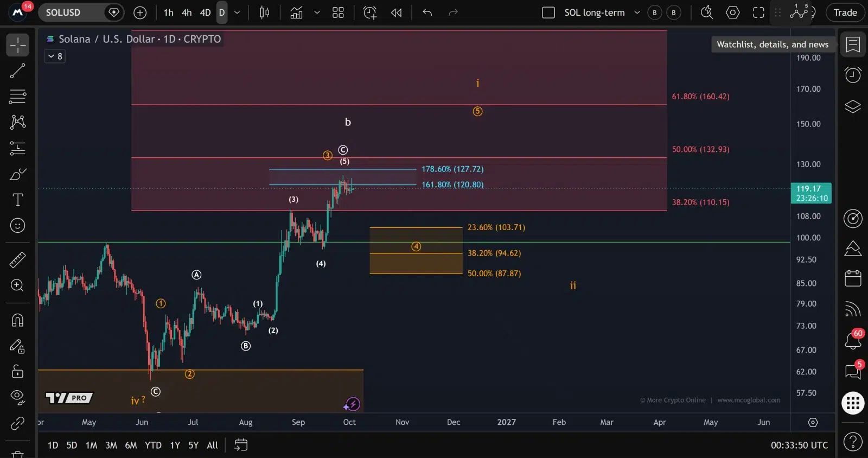This screenshot has width=868, height=458.
Task: Toggle lock all drawings
Action: [18, 372]
